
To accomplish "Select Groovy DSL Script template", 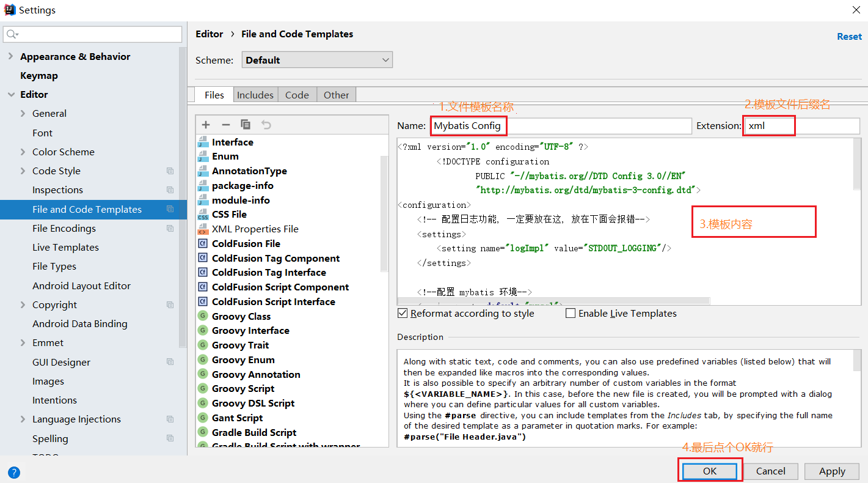I will pyautogui.click(x=253, y=404).
